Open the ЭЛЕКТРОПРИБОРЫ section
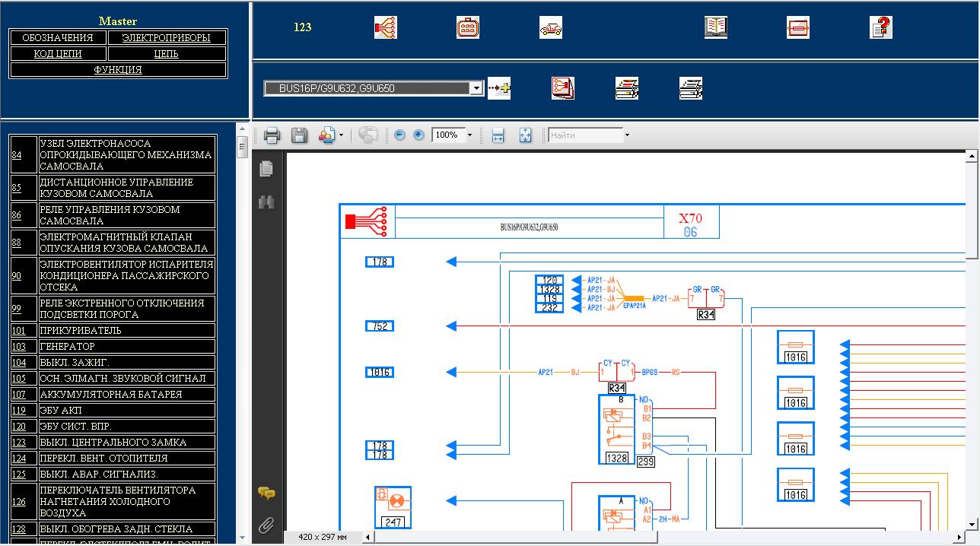The height and width of the screenshot is (546, 980). coord(167,37)
